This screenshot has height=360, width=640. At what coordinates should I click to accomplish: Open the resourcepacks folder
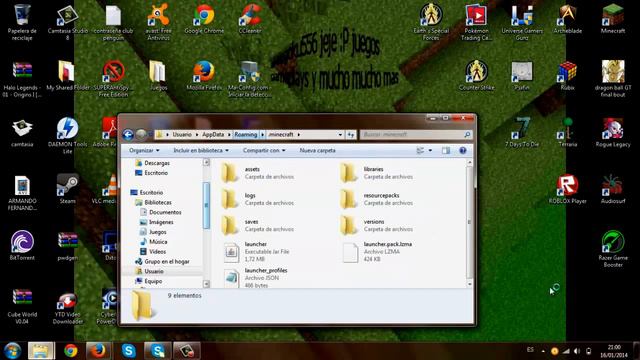tap(377, 199)
